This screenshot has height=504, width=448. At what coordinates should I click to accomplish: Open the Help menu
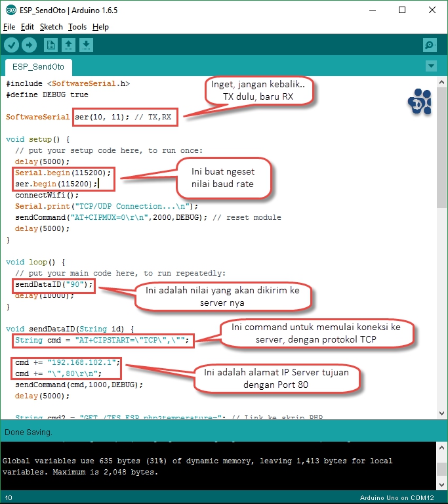click(100, 27)
